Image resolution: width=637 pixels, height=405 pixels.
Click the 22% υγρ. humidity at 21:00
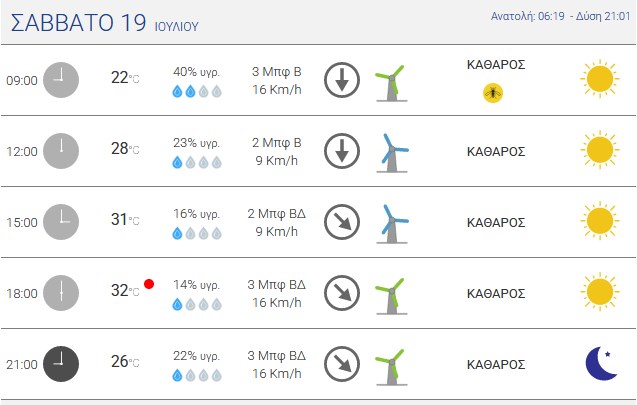pos(196,356)
